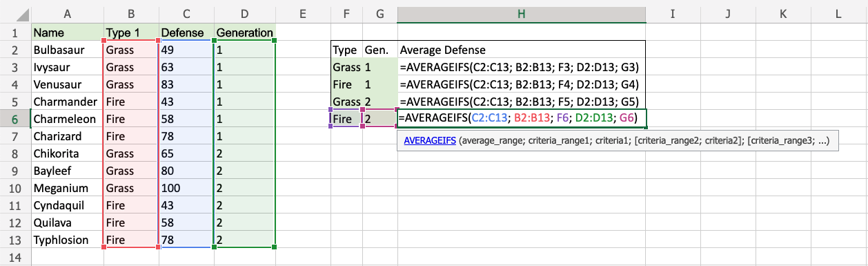Select cell with Meganium's defense 100
This screenshot has width=868, height=266.
click(x=186, y=188)
